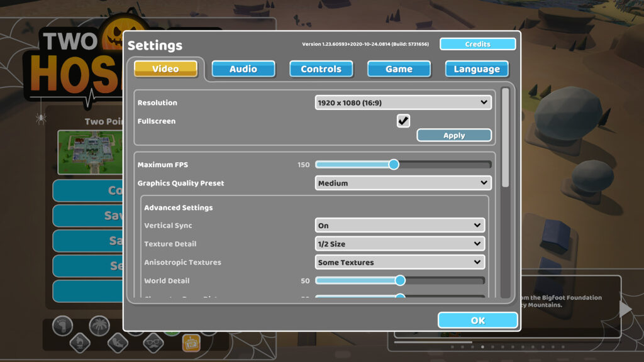
Task: Click the microscope diamond icon
Action: (x=80, y=343)
